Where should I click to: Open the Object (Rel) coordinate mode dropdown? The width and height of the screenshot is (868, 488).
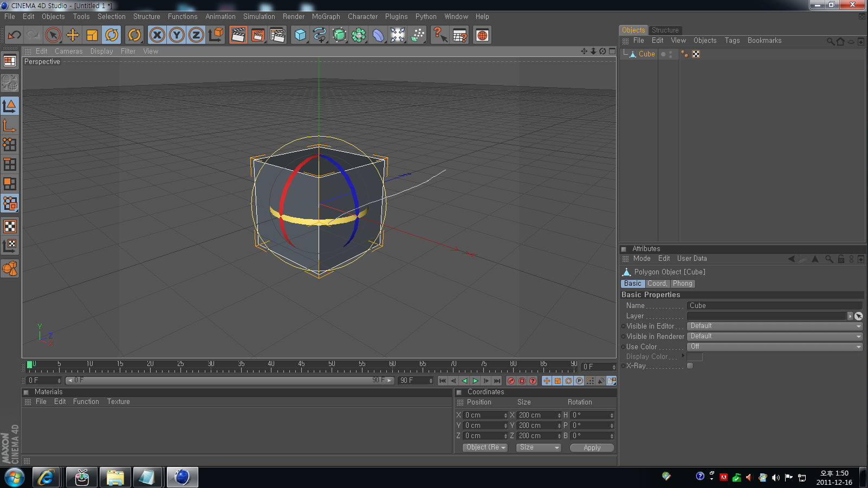485,448
